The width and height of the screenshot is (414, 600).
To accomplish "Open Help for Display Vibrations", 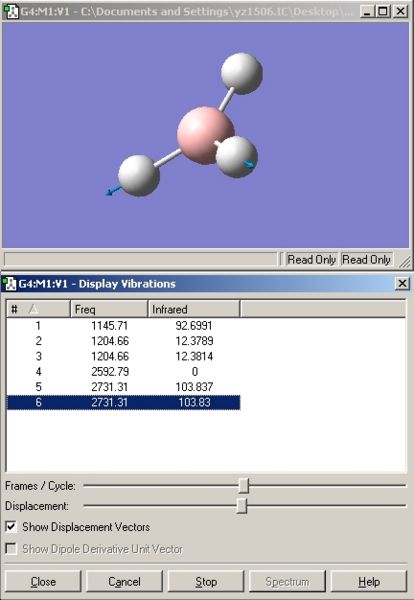I will coord(368,582).
